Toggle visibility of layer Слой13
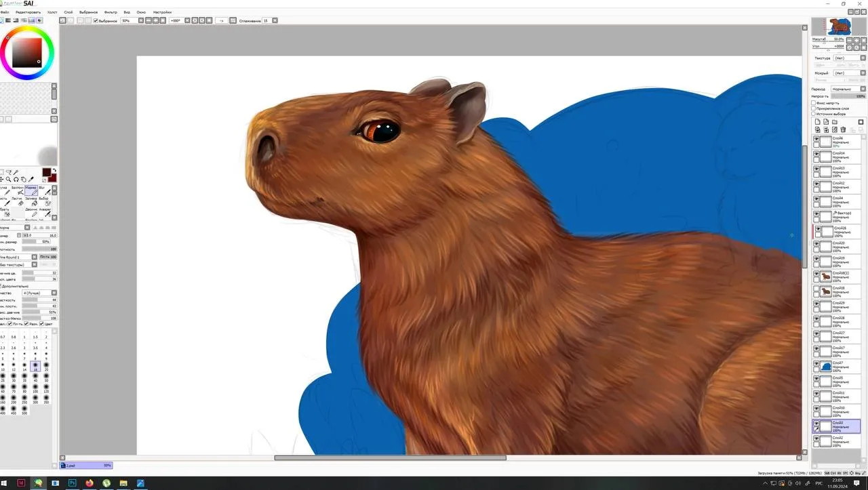This screenshot has height=490, width=868. tap(816, 169)
